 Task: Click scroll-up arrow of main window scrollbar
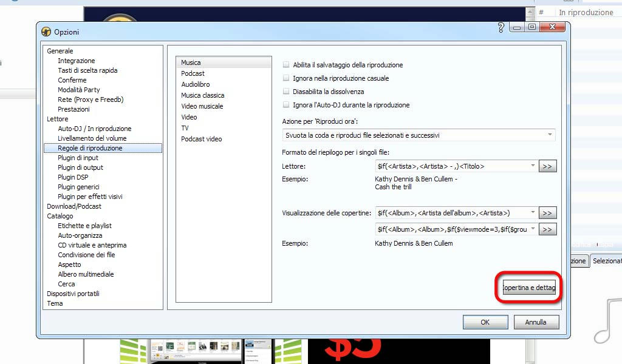(530, 12)
